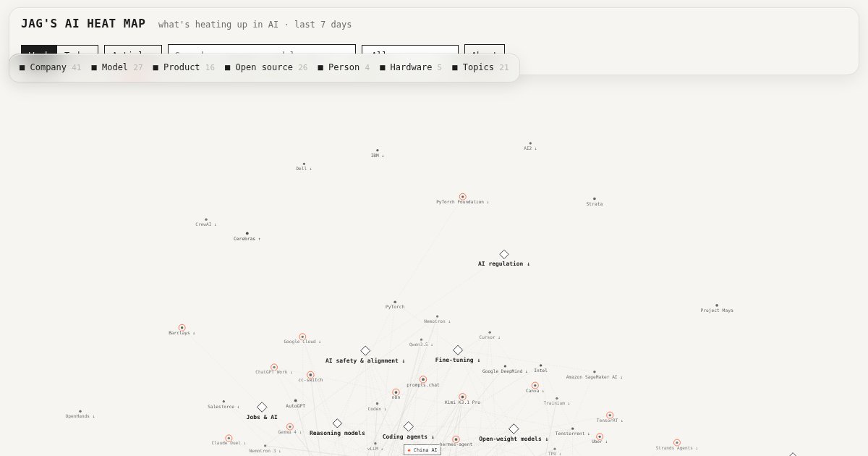Open the hermes-agent node circle
The height and width of the screenshot is (456, 868).
pyautogui.click(x=456, y=439)
